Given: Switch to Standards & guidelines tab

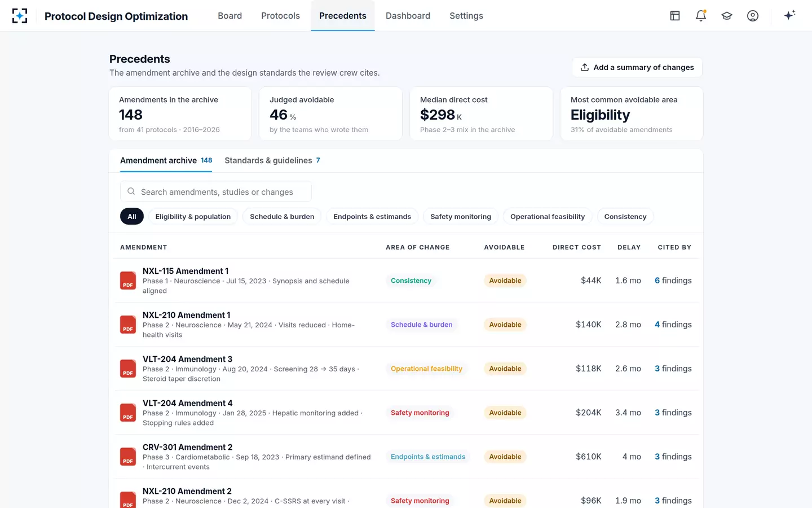Looking at the screenshot, I should (272, 160).
